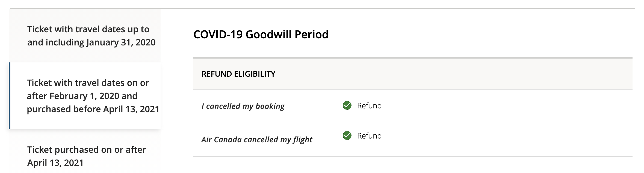
Task: Click "Ticket purchased on or after" tab line
Action: [87, 150]
